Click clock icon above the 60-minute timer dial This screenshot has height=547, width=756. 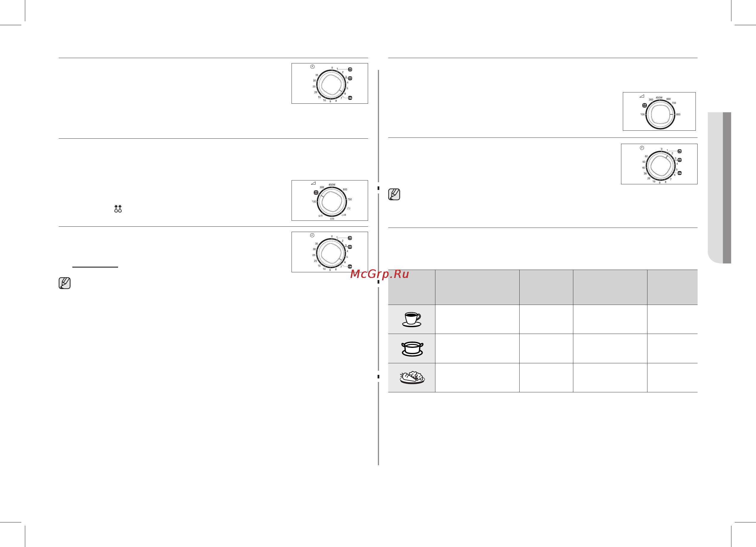tap(642, 148)
